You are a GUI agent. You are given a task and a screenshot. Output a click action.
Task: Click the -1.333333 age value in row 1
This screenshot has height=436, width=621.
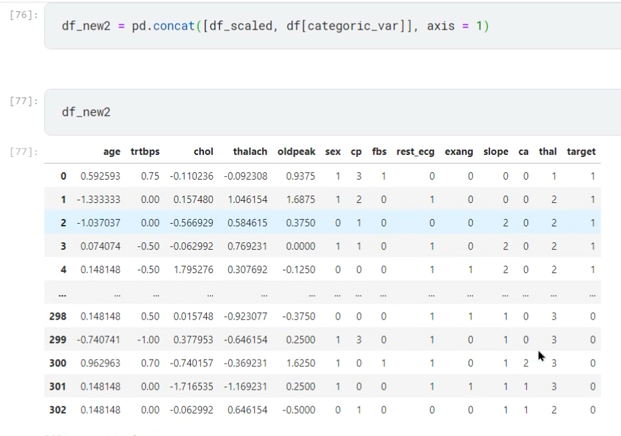(x=98, y=199)
